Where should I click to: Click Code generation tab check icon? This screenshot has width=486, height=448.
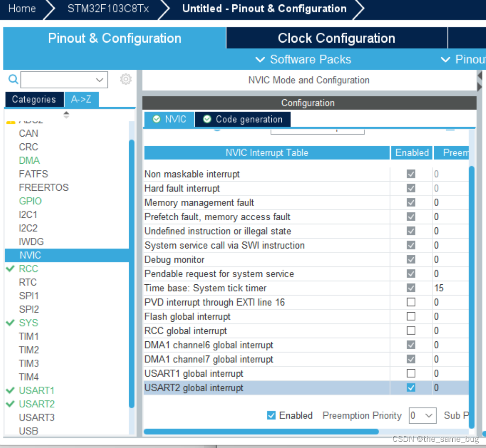207,119
